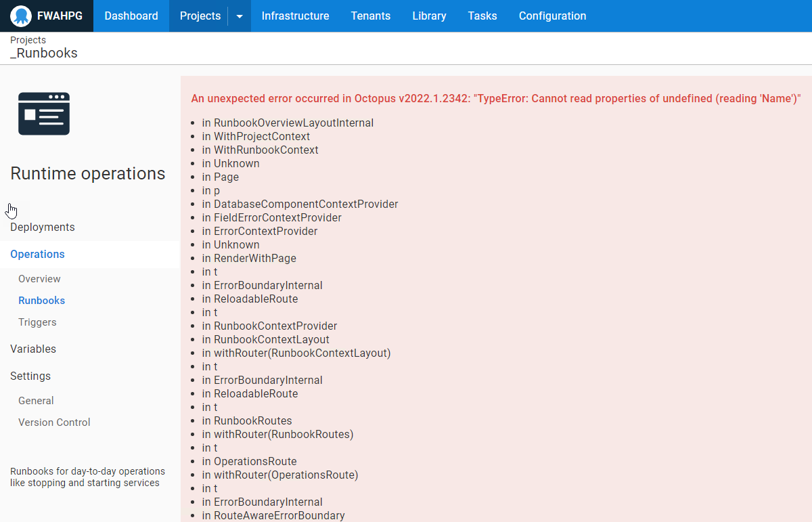Viewport: 812px width, 522px height.
Task: Open Triggers under Operations
Action: click(37, 322)
